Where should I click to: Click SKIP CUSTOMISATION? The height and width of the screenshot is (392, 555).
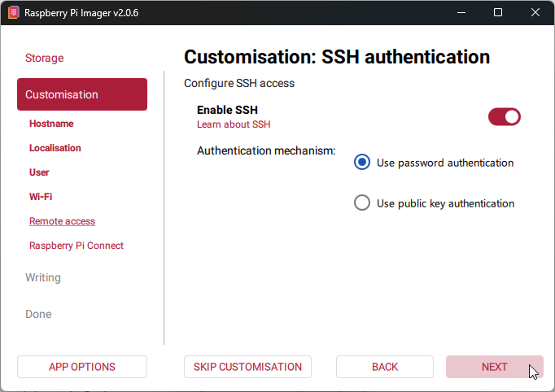click(x=247, y=367)
